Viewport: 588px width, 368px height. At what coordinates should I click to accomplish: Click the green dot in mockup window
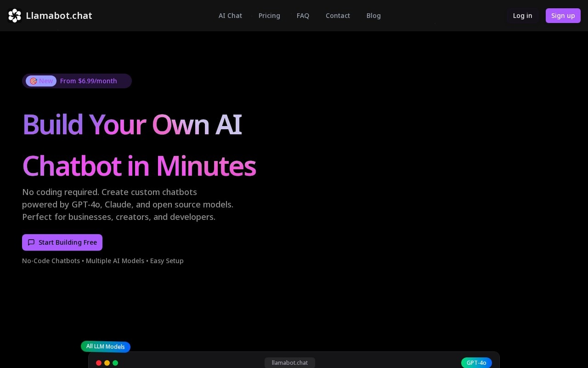pos(115,363)
